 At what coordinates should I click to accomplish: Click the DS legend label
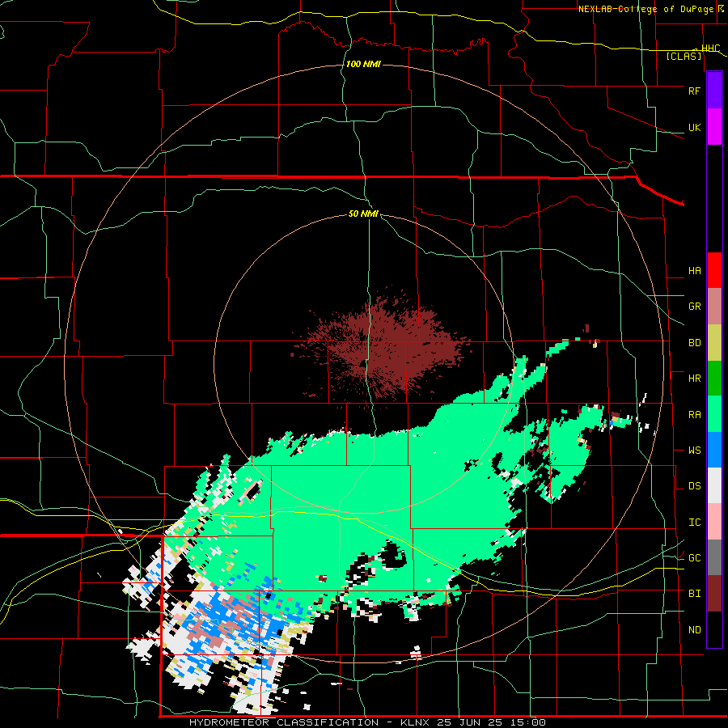694,486
